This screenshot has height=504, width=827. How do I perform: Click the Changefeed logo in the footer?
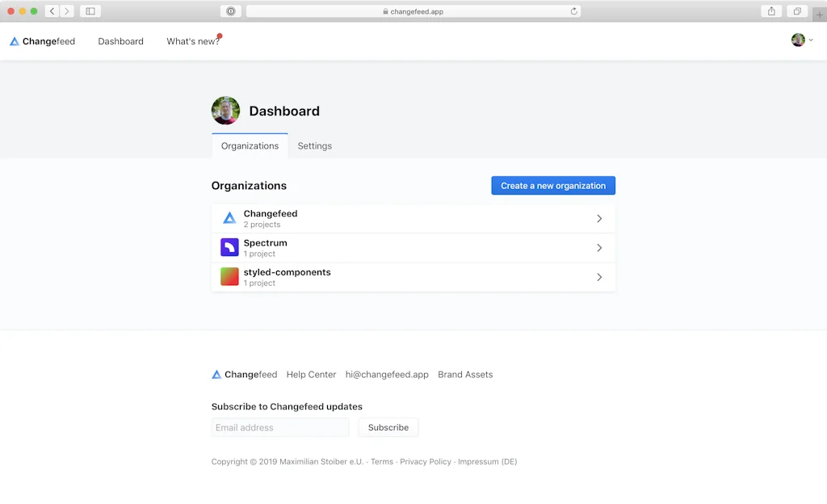216,374
